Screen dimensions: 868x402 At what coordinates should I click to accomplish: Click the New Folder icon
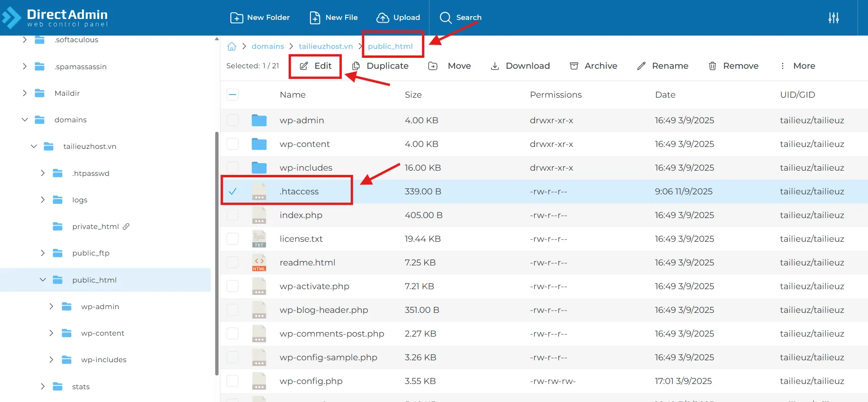click(x=237, y=18)
